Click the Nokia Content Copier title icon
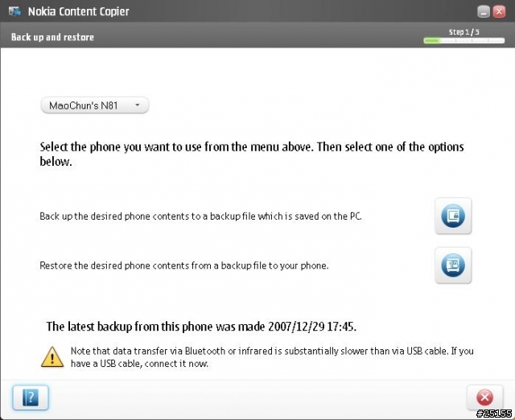This screenshot has width=515, height=420. pyautogui.click(x=14, y=11)
